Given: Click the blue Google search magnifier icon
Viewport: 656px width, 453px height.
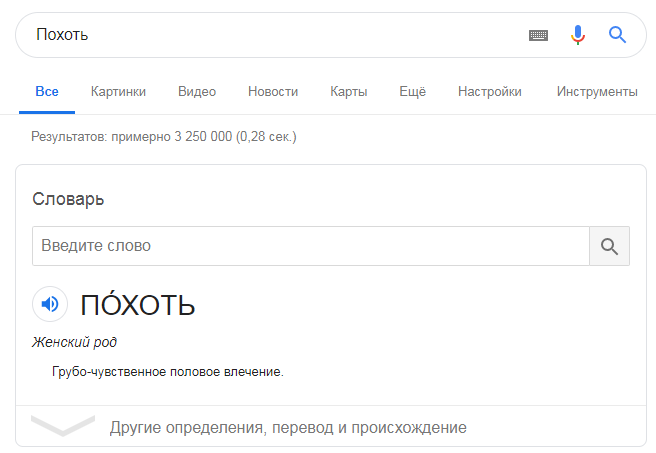Looking at the screenshot, I should pos(617,35).
